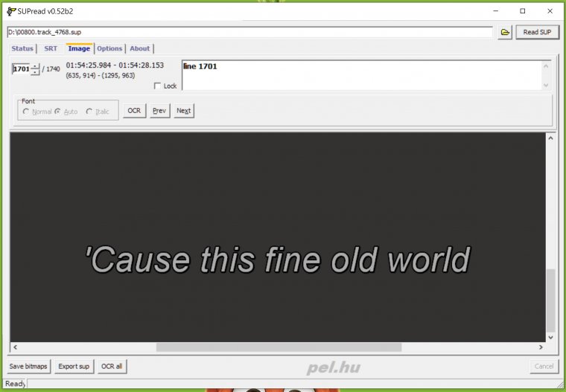Open the About tab
The width and height of the screenshot is (566, 392).
click(140, 48)
